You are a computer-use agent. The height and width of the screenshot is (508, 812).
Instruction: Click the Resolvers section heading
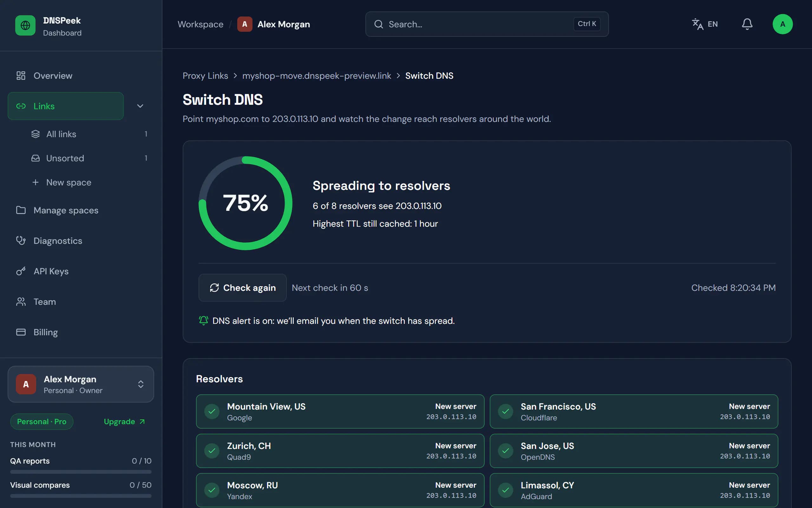pos(219,379)
